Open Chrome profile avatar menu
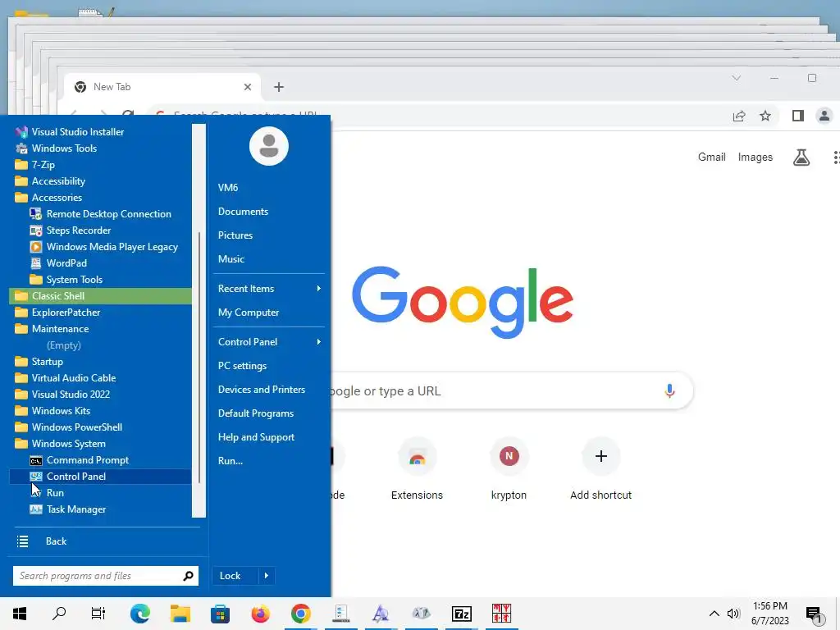 coord(824,116)
